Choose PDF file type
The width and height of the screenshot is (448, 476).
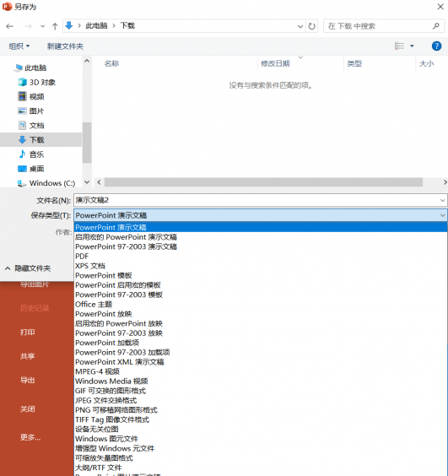coord(261,257)
